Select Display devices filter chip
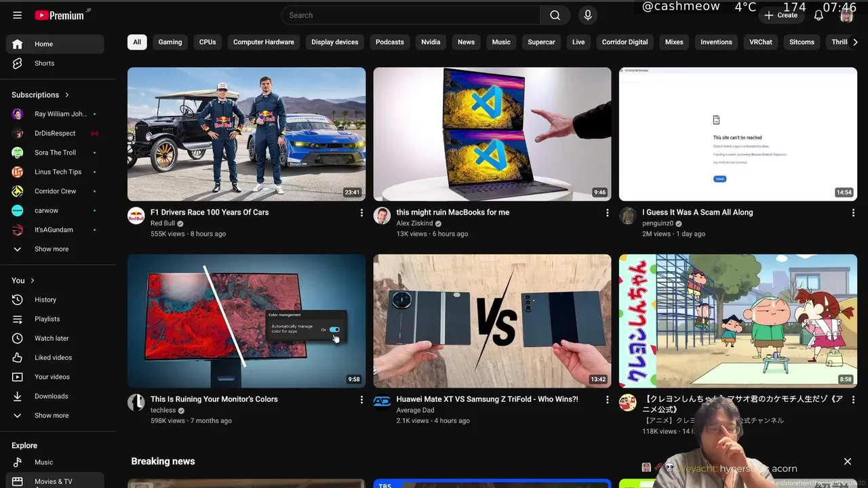This screenshot has width=868, height=488. 335,42
